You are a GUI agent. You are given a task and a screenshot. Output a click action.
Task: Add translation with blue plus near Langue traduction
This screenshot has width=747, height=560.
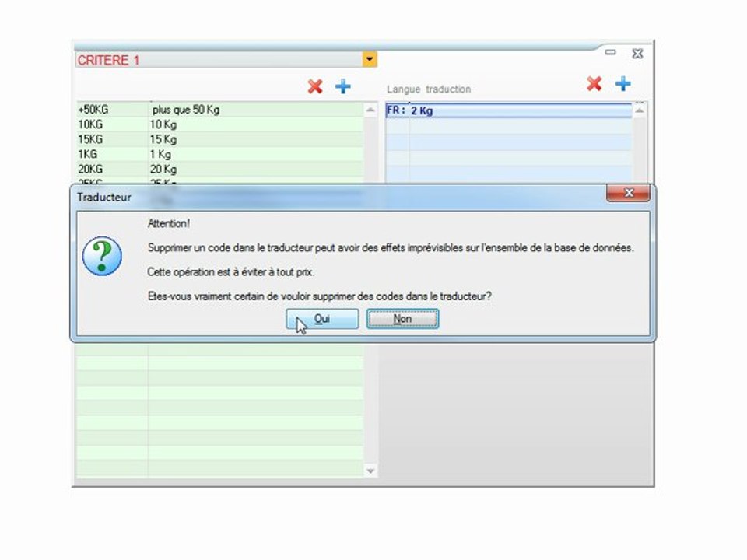point(622,84)
